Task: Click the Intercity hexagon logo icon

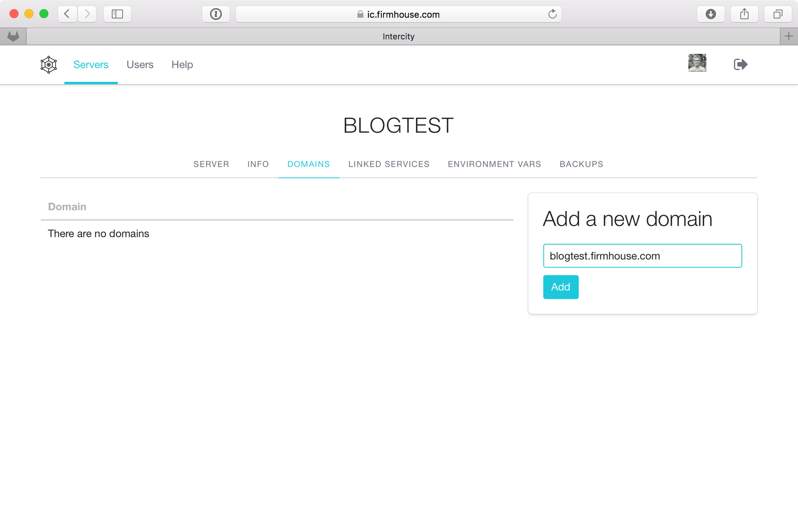Action: point(49,65)
